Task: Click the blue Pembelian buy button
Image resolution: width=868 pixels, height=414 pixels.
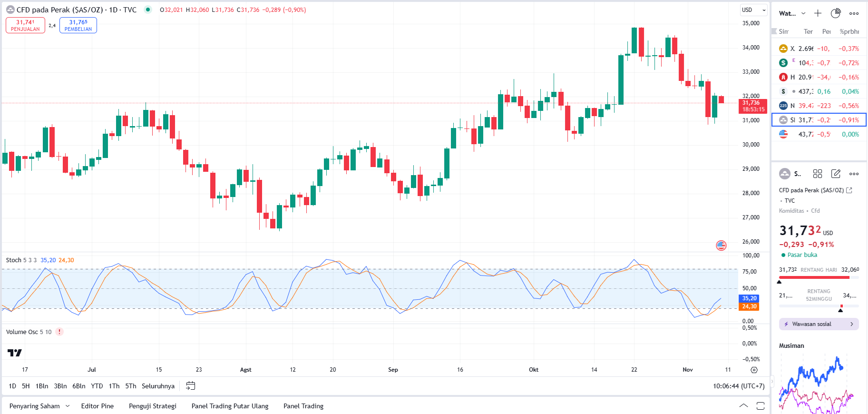Action: click(x=78, y=25)
